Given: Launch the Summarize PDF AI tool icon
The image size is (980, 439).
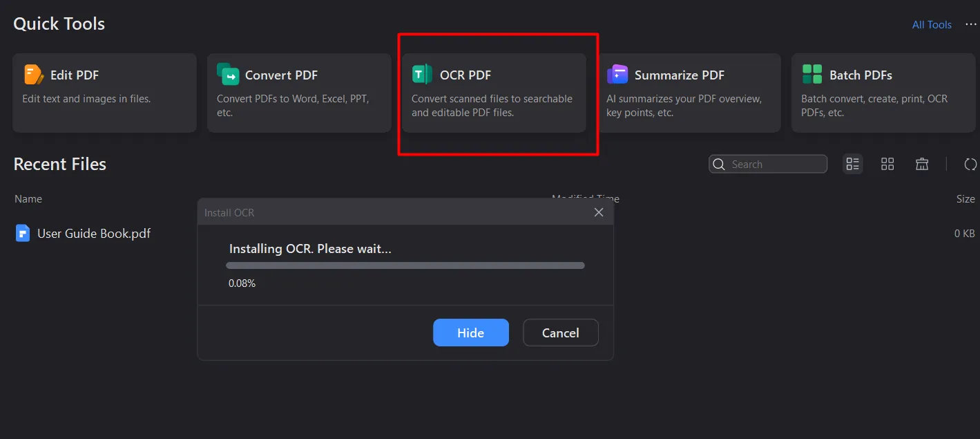Looking at the screenshot, I should point(617,75).
